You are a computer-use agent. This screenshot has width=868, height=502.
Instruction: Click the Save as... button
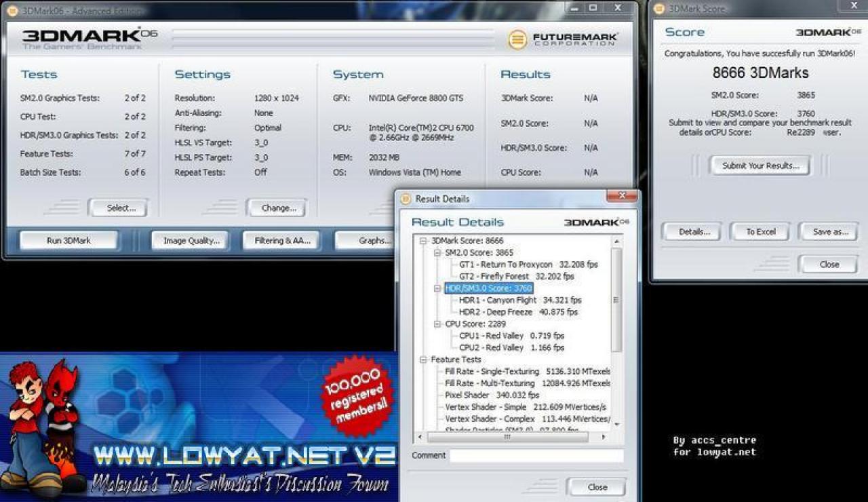click(828, 231)
